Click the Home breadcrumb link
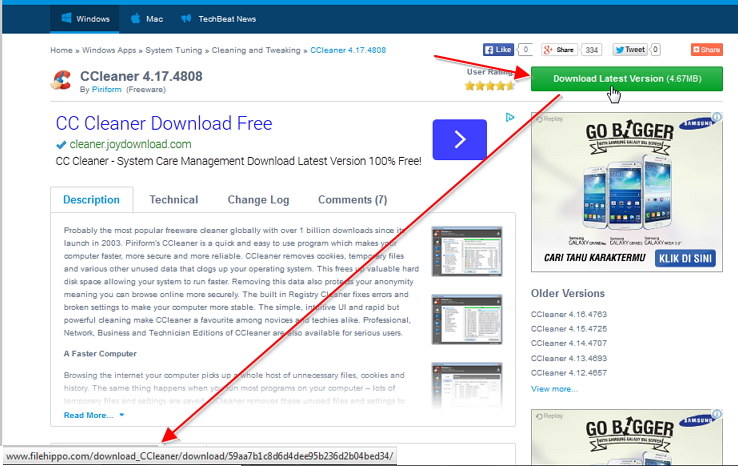Image resolution: width=738 pixels, height=466 pixels. click(61, 50)
